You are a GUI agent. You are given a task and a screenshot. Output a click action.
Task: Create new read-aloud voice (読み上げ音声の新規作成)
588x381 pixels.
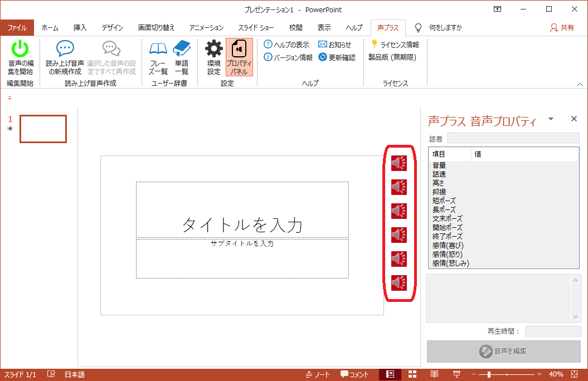[x=65, y=57]
